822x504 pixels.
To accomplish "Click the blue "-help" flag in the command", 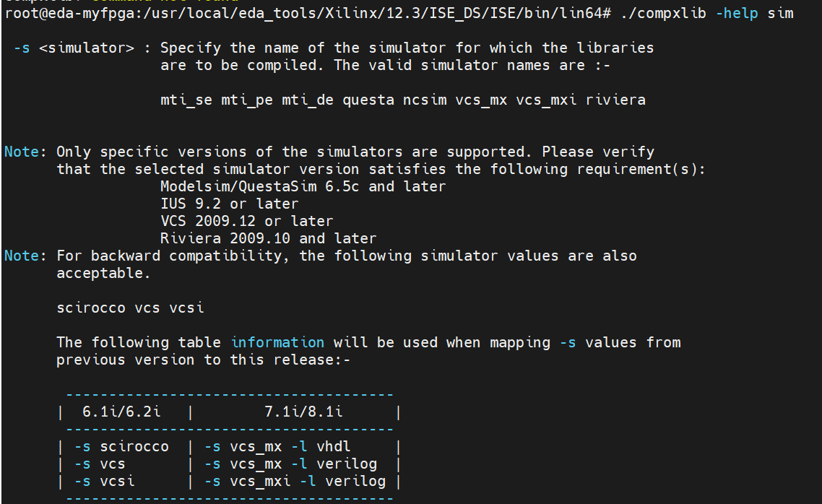I will point(737,13).
